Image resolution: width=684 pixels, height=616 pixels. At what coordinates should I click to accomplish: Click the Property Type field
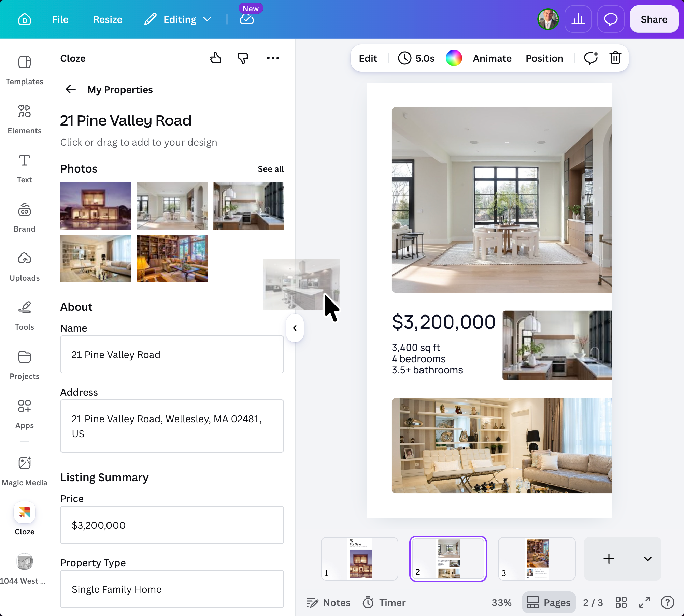(172, 589)
